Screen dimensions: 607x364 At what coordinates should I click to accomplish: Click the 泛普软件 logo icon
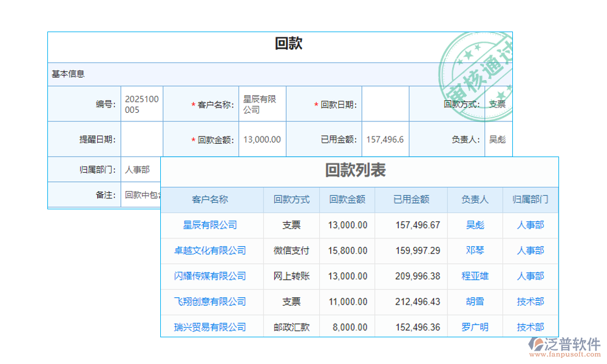point(534,343)
